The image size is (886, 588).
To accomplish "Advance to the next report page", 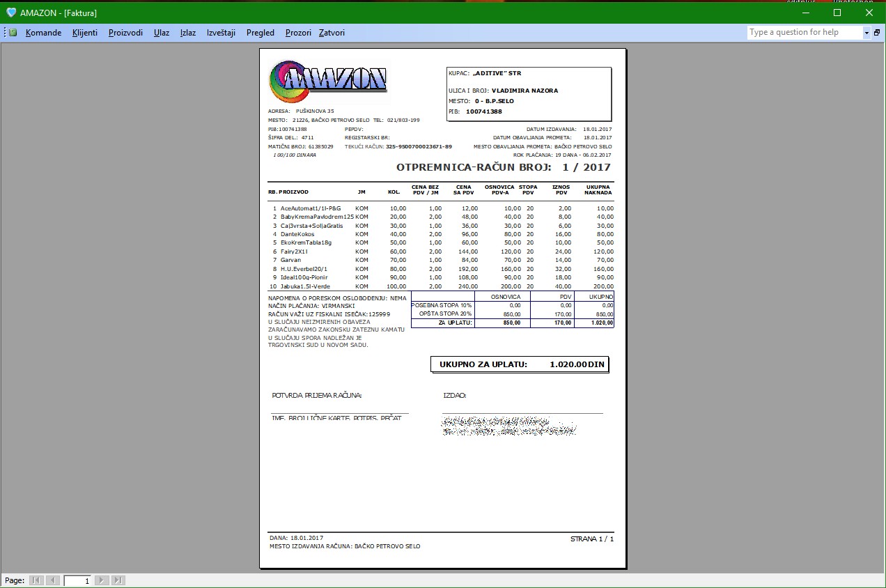I will [102, 580].
